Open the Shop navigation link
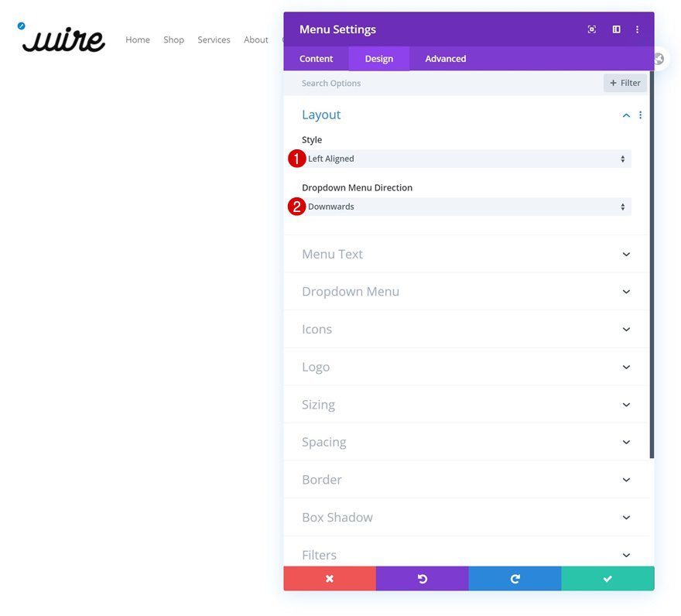681x616 pixels. click(173, 39)
